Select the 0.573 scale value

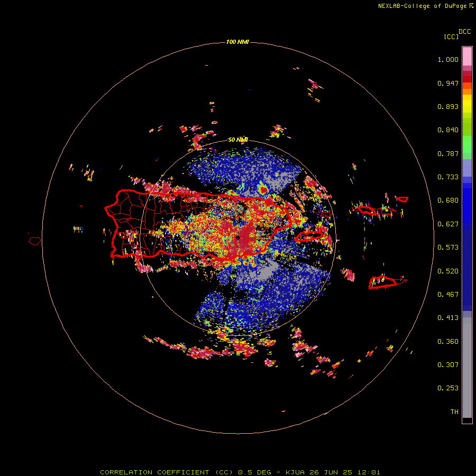pos(448,248)
